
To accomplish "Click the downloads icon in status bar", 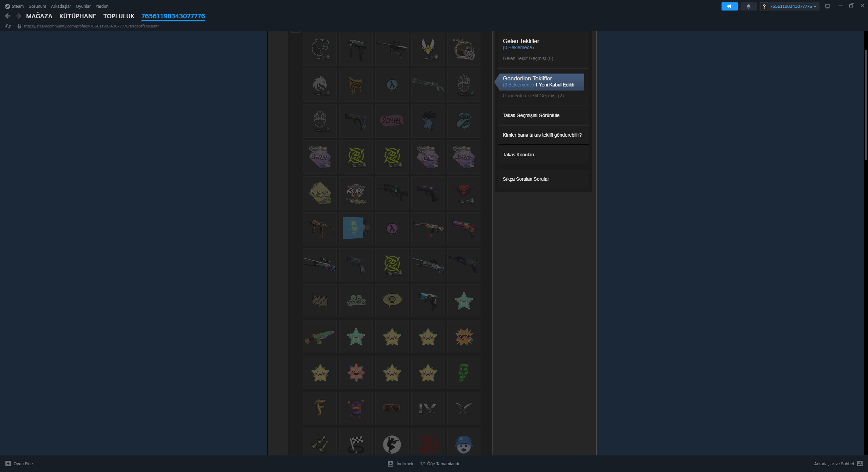I will pyautogui.click(x=390, y=464).
